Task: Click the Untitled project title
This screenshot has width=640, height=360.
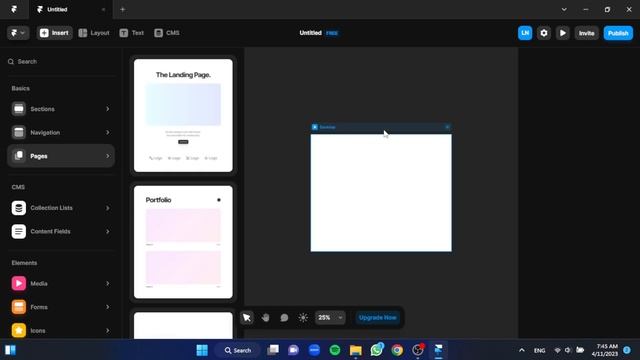Action: click(311, 33)
